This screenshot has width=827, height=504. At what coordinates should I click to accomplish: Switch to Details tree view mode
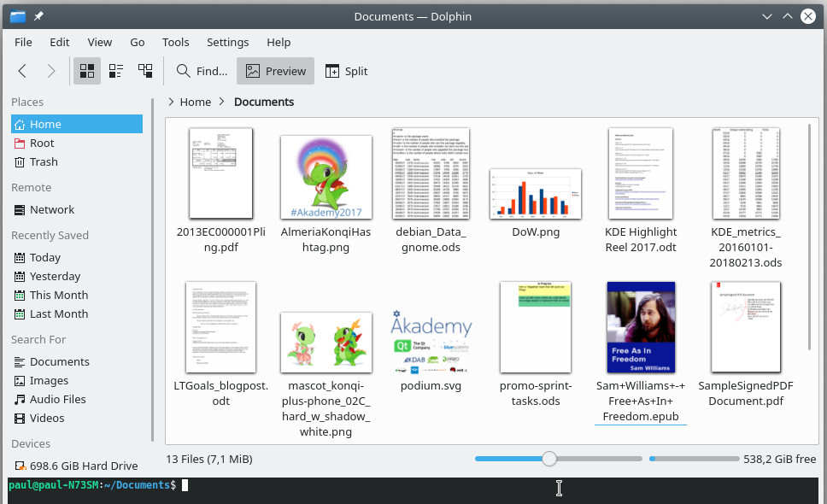(145, 71)
